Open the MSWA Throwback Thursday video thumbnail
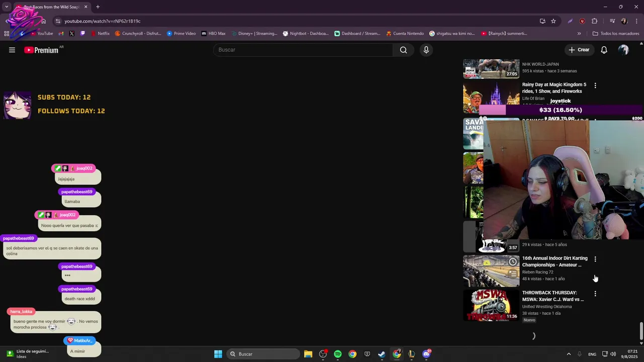The height and width of the screenshot is (362, 644). coord(491,305)
